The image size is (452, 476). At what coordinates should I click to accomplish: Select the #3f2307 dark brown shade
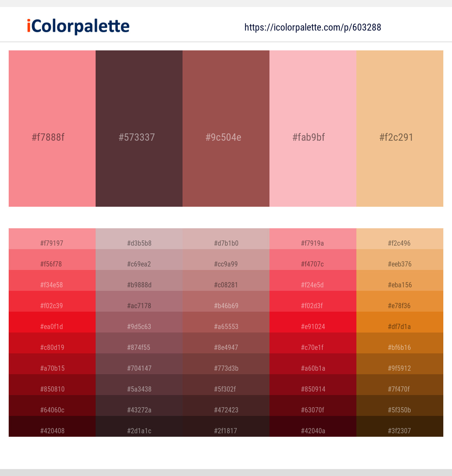400,426
